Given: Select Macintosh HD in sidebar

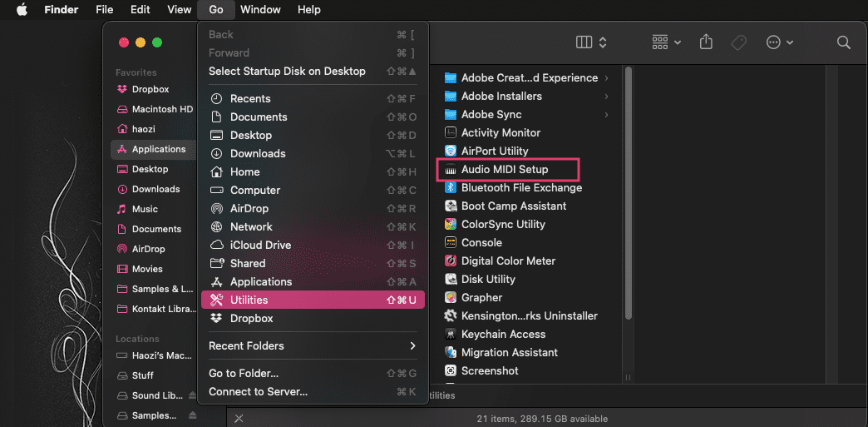Looking at the screenshot, I should pos(155,109).
